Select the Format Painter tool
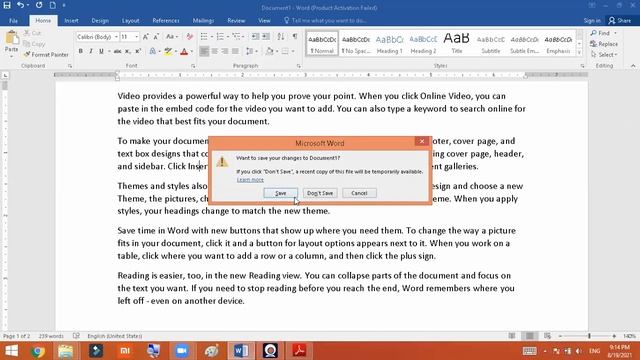The height and width of the screenshot is (360, 640). (46, 54)
